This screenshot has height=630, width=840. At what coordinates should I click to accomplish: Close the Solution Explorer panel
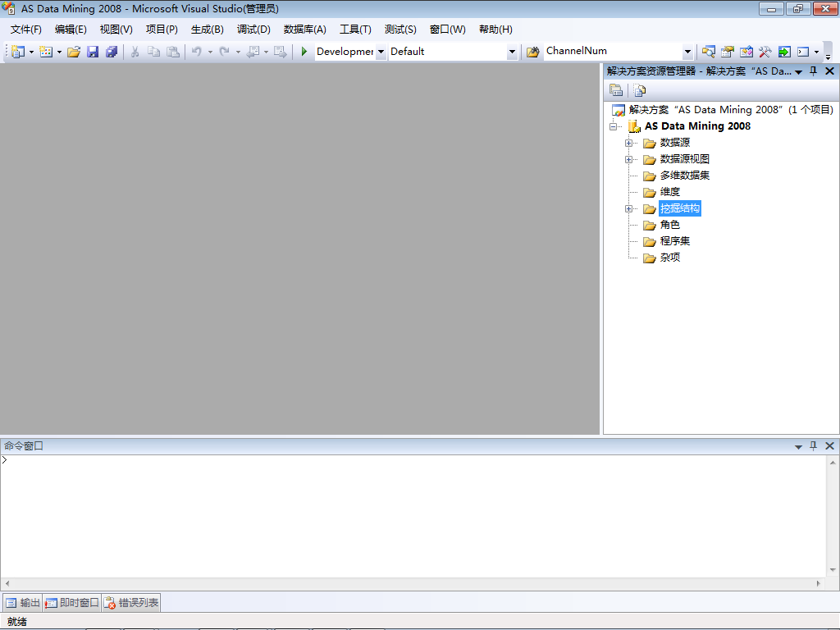(x=830, y=71)
